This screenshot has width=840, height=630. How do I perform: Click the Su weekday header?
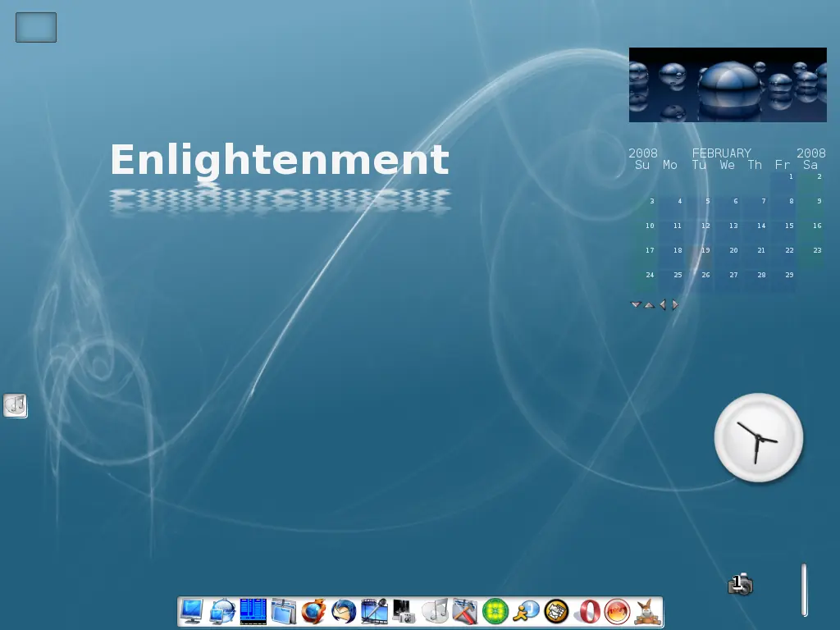point(642,165)
